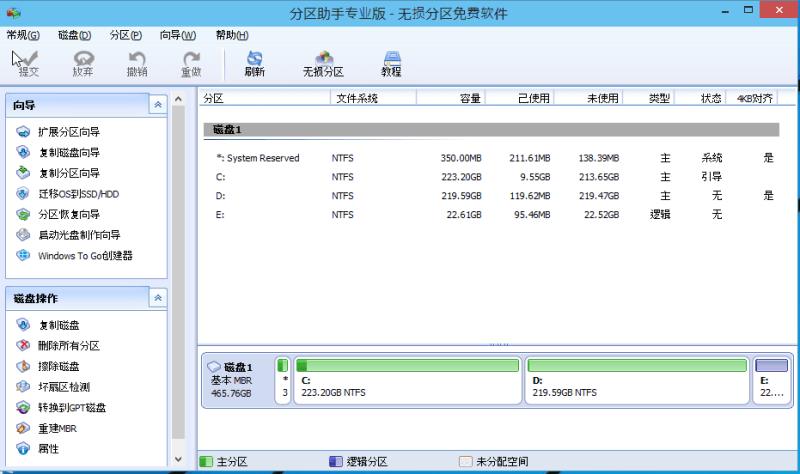Select C: 223.20GB NTFS block in disk map

[x=408, y=380]
